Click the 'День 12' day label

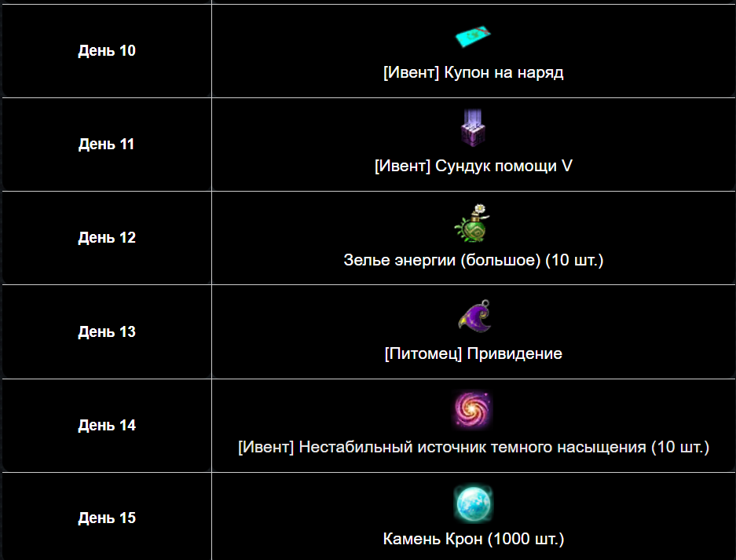coord(107,237)
